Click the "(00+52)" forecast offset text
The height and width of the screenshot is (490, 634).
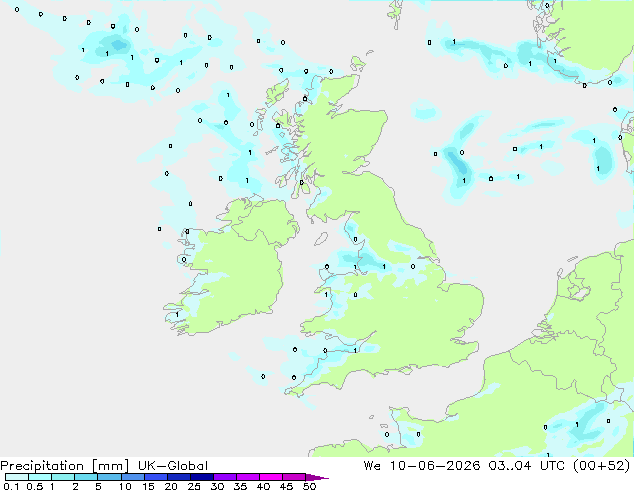tap(602, 466)
